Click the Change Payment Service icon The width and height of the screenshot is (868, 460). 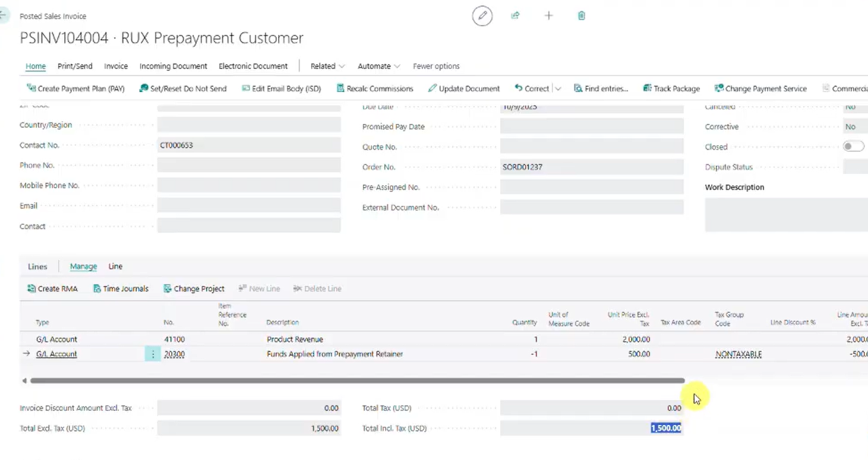(x=719, y=88)
